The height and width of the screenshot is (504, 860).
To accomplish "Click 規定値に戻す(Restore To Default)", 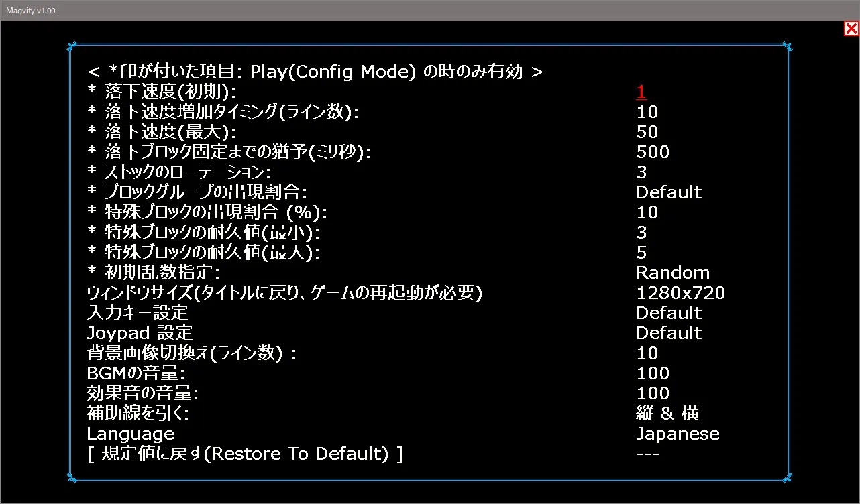I will click(x=246, y=454).
